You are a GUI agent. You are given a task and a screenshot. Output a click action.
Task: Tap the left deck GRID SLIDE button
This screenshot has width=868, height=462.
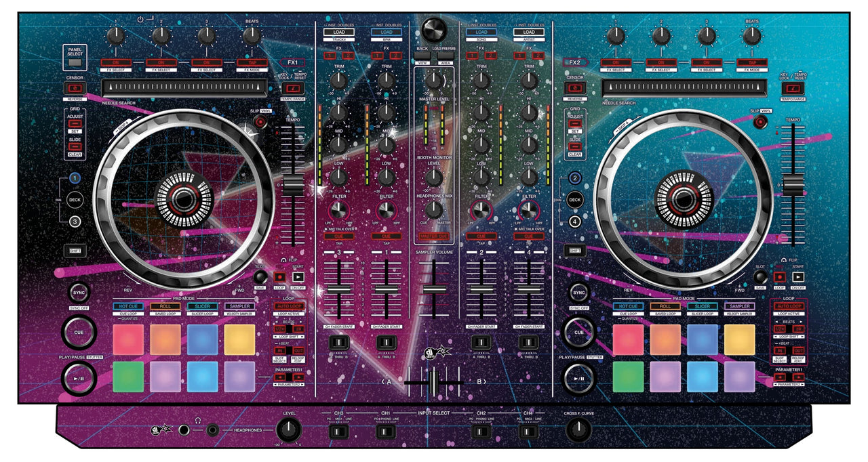point(75,146)
